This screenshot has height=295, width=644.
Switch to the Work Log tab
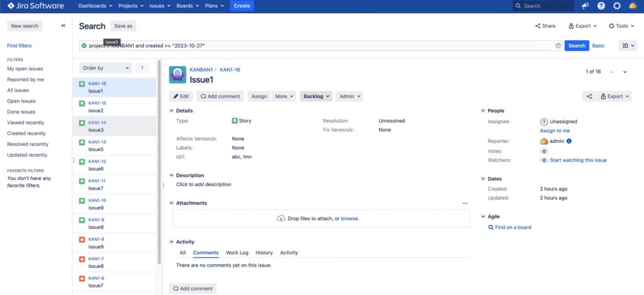coord(237,253)
